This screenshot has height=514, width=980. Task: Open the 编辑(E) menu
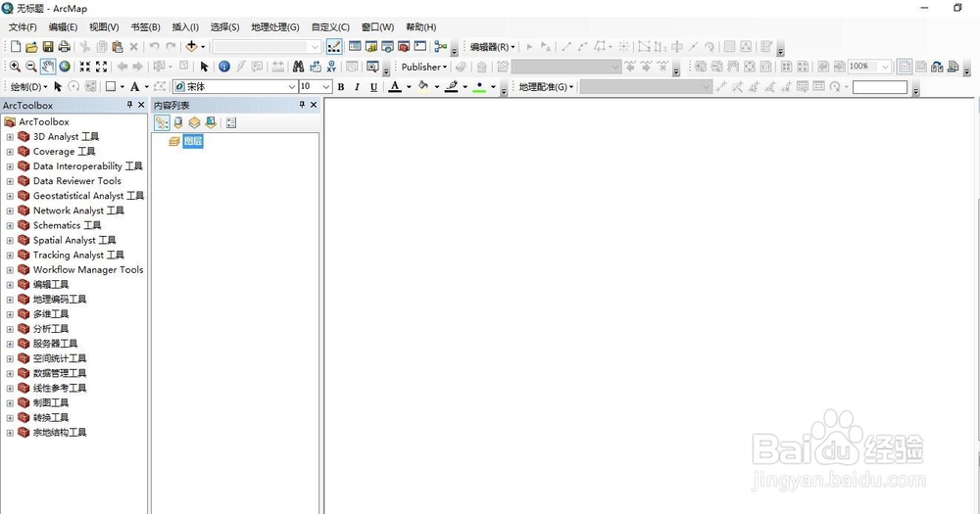coord(63,26)
